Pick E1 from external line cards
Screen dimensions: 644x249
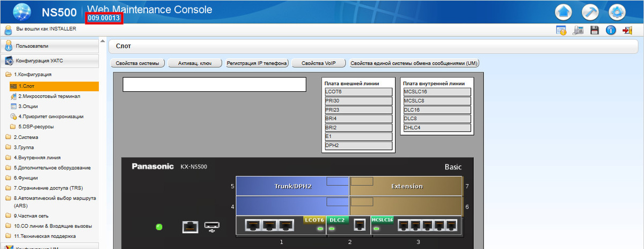pyautogui.click(x=358, y=137)
